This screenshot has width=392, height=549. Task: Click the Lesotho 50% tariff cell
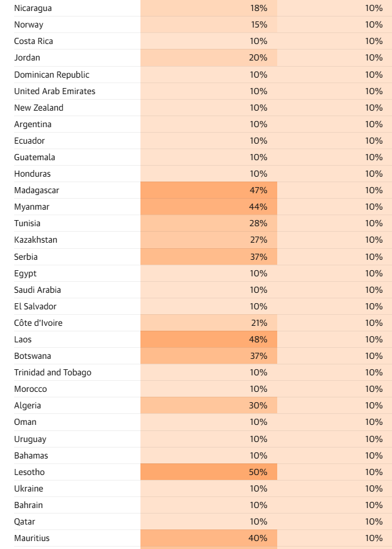pyautogui.click(x=209, y=472)
